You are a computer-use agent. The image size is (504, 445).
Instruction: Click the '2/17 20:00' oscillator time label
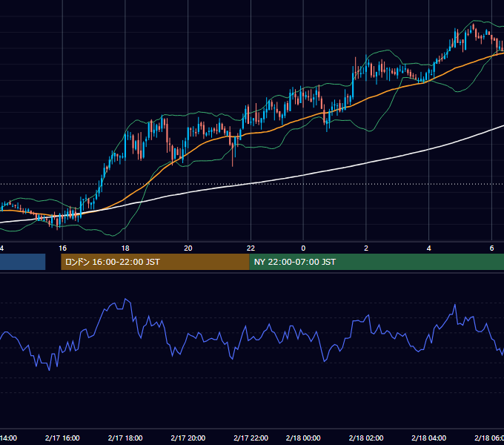(188, 438)
